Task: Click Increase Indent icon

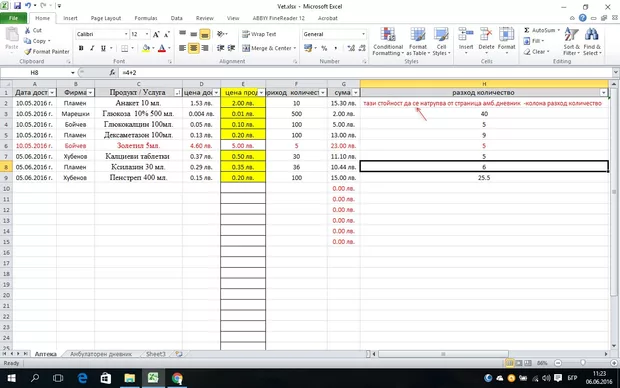Action: click(232, 48)
